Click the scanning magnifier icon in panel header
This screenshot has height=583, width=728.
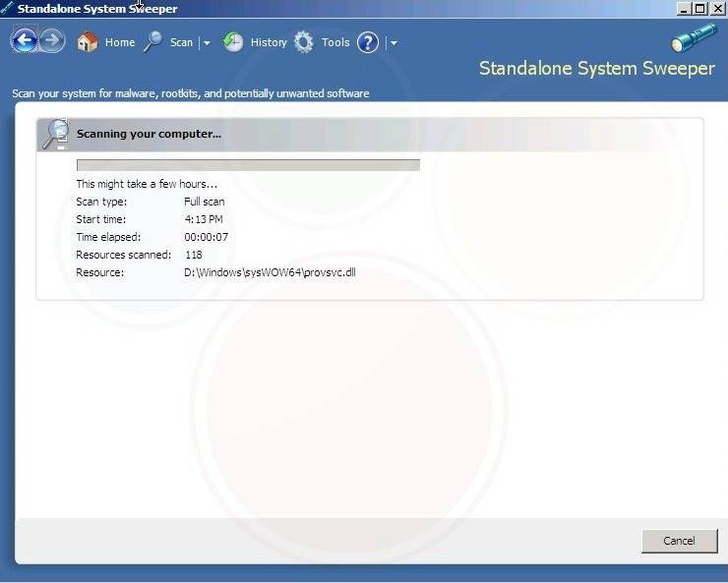tap(56, 134)
